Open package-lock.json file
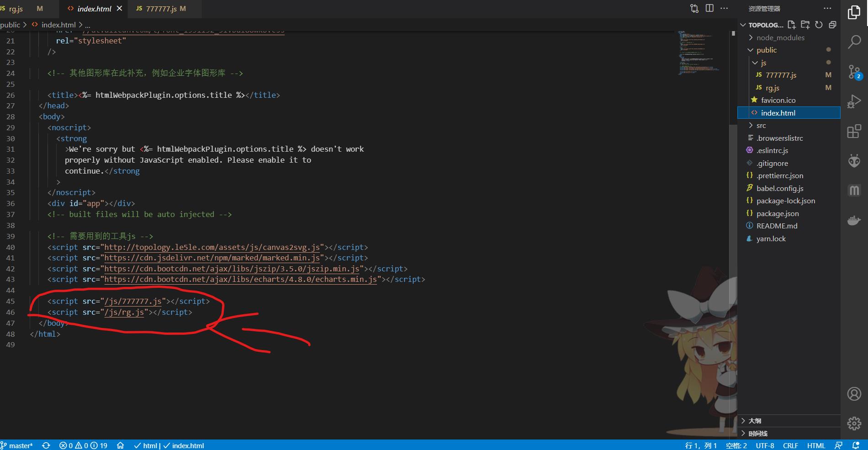 pos(785,201)
